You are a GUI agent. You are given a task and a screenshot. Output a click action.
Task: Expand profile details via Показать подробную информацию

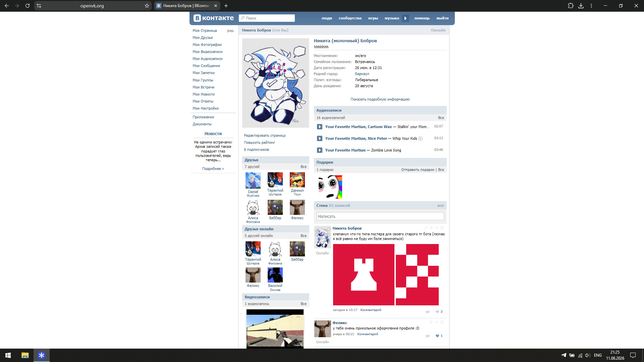pyautogui.click(x=380, y=99)
